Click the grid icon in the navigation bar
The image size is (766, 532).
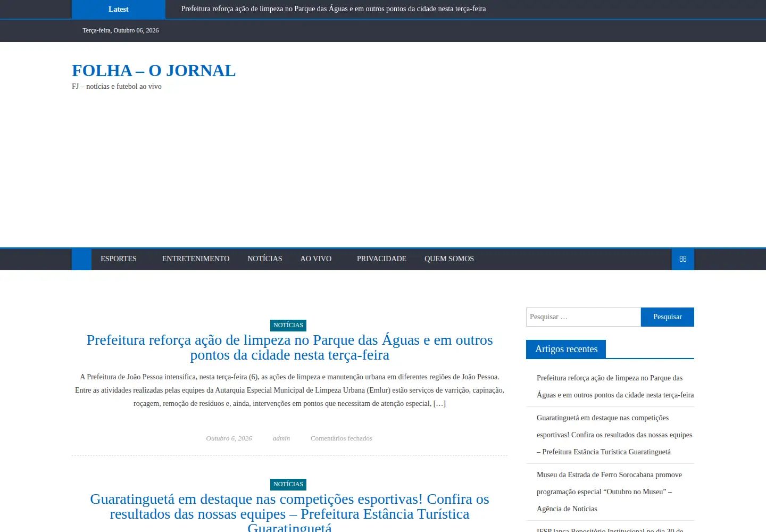(683, 259)
